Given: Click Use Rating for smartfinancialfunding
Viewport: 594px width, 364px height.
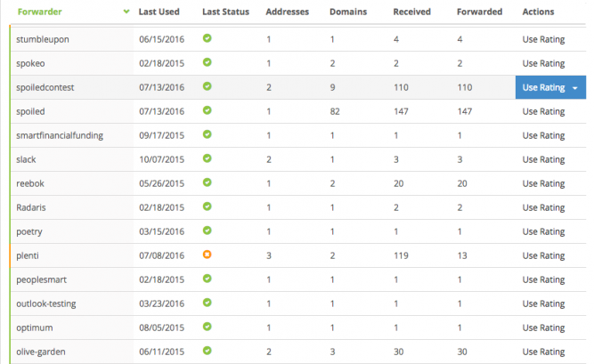Looking at the screenshot, I should [543, 135].
